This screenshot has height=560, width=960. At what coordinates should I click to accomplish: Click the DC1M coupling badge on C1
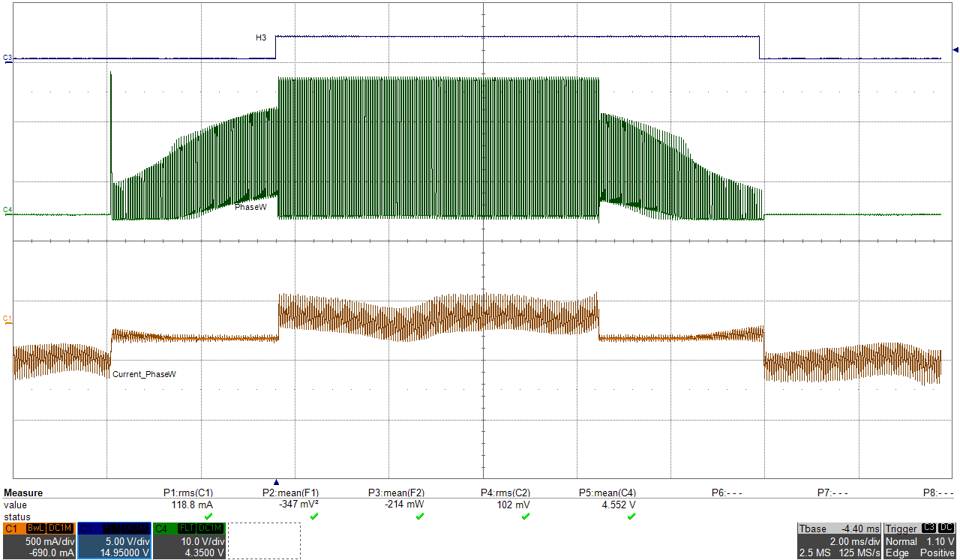61,529
